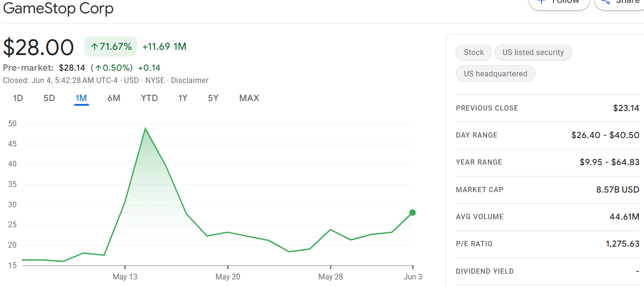Show the 5Y price history
This screenshot has width=644, height=287.
[213, 98]
